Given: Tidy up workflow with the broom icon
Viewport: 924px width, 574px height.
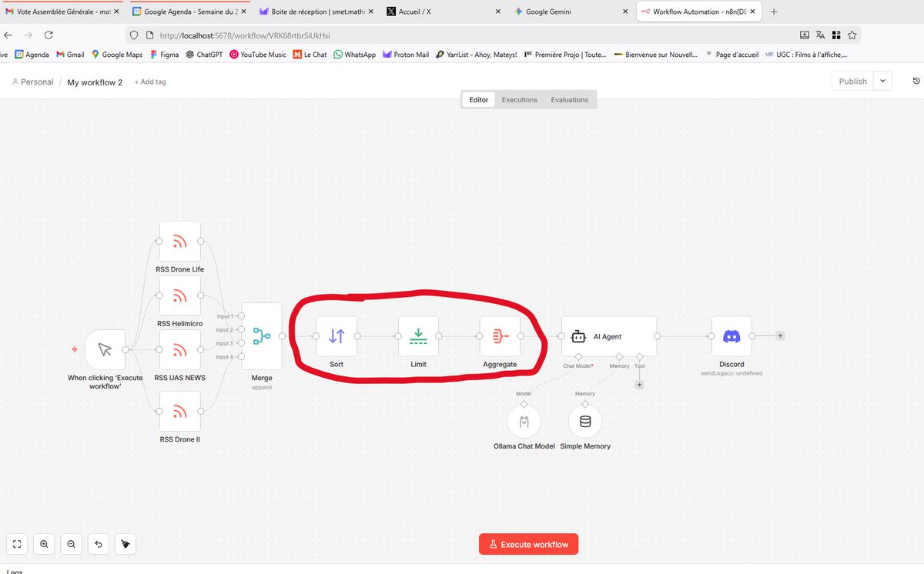Looking at the screenshot, I should 126,544.
